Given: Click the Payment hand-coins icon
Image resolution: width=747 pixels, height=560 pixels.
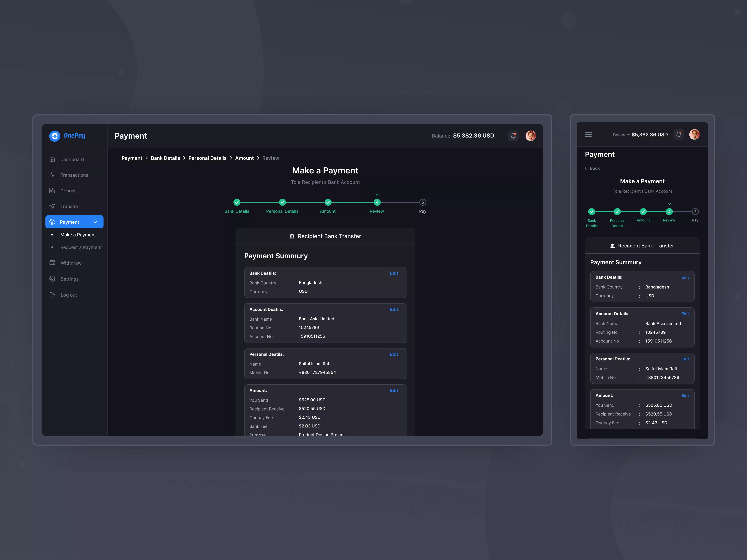Looking at the screenshot, I should [x=52, y=222].
